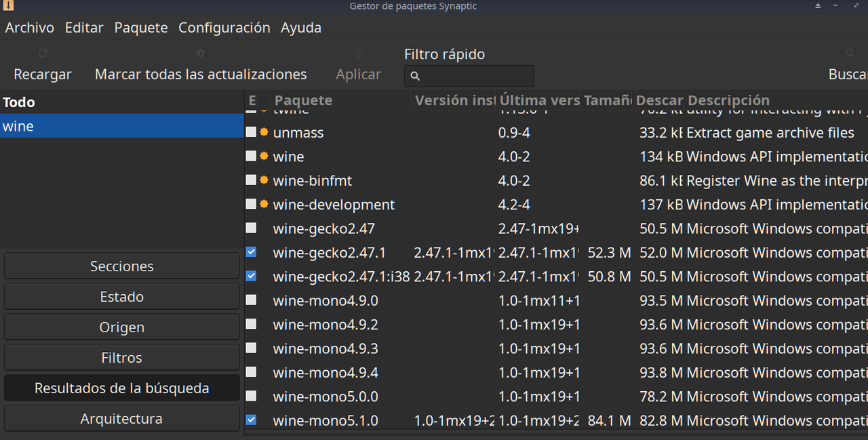Open the Paquete menu
Screen dimensions: 868x440
(x=141, y=28)
